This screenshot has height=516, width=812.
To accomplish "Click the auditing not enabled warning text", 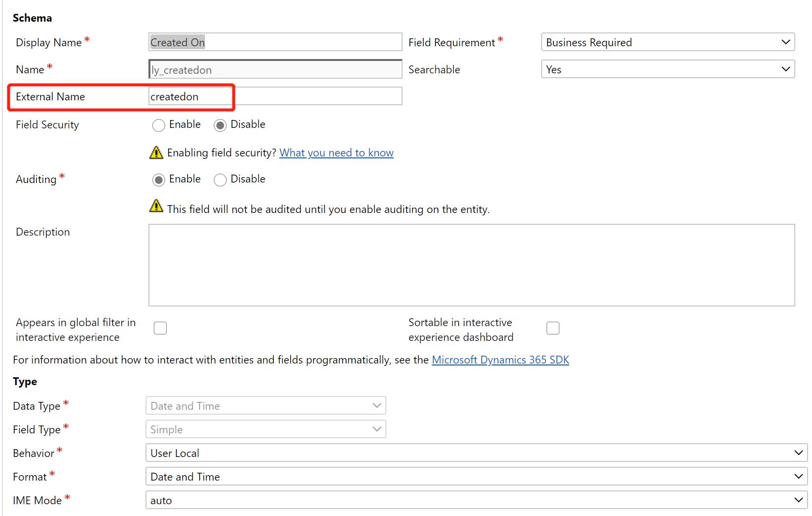I will pyautogui.click(x=328, y=210).
